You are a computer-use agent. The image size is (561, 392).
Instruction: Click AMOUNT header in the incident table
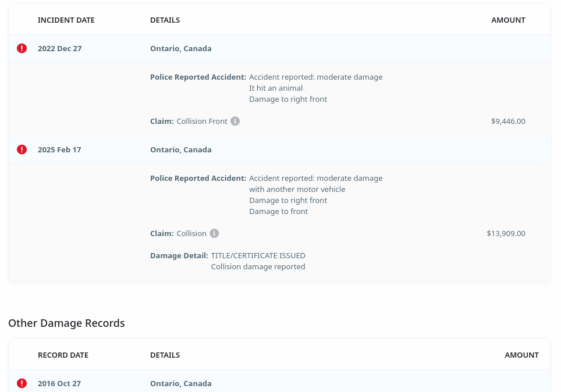tap(508, 20)
